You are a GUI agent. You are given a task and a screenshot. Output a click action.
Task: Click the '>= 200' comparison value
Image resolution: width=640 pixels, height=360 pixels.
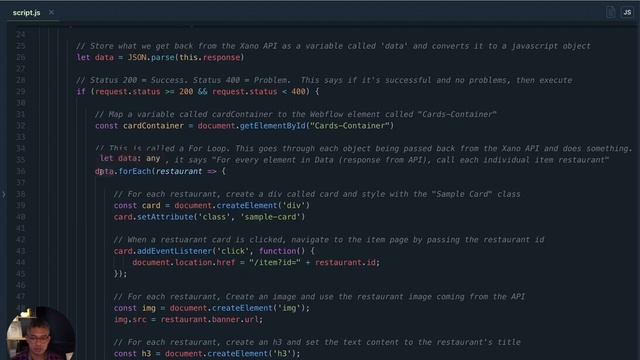pos(179,92)
